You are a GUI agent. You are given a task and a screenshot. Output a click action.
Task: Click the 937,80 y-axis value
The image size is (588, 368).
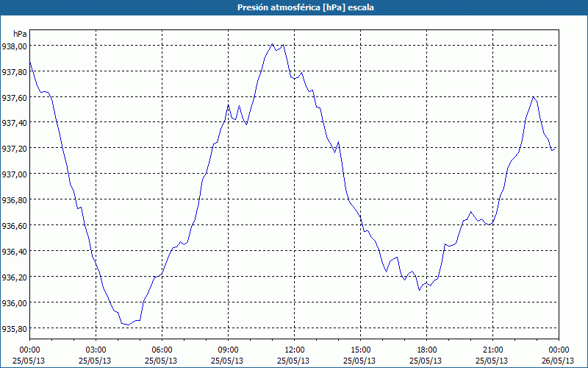[14, 72]
